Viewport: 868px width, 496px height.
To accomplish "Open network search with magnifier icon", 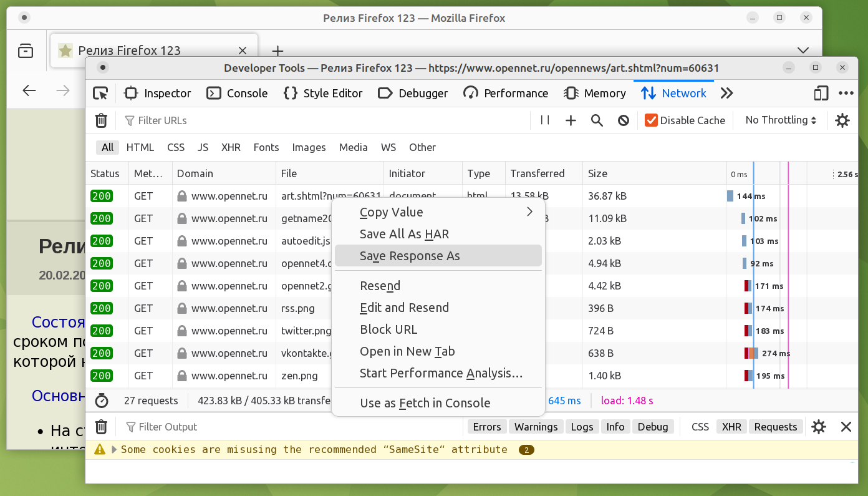I will point(597,120).
